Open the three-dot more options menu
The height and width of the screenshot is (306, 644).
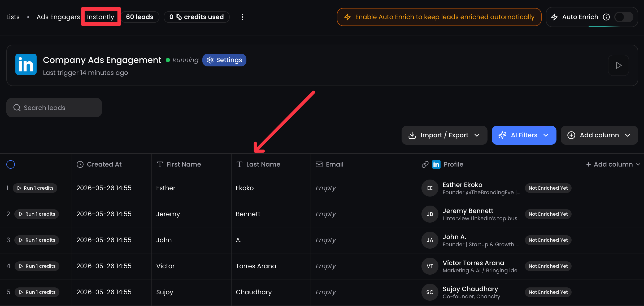(x=242, y=17)
